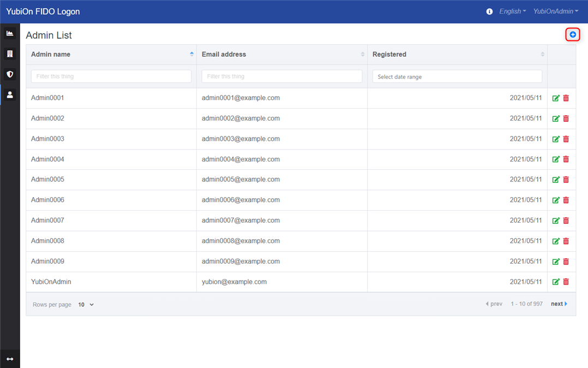
Task: Delete the Admin0005 row
Action: pyautogui.click(x=566, y=180)
